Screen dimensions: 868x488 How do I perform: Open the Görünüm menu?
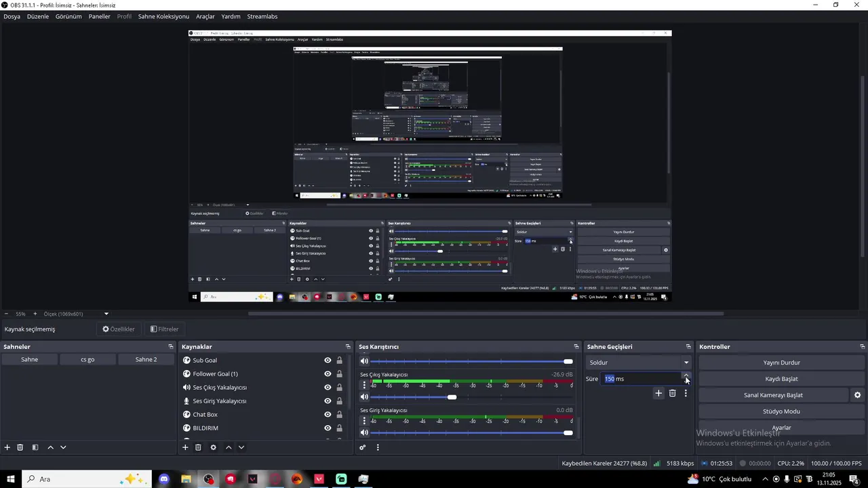tap(68, 16)
